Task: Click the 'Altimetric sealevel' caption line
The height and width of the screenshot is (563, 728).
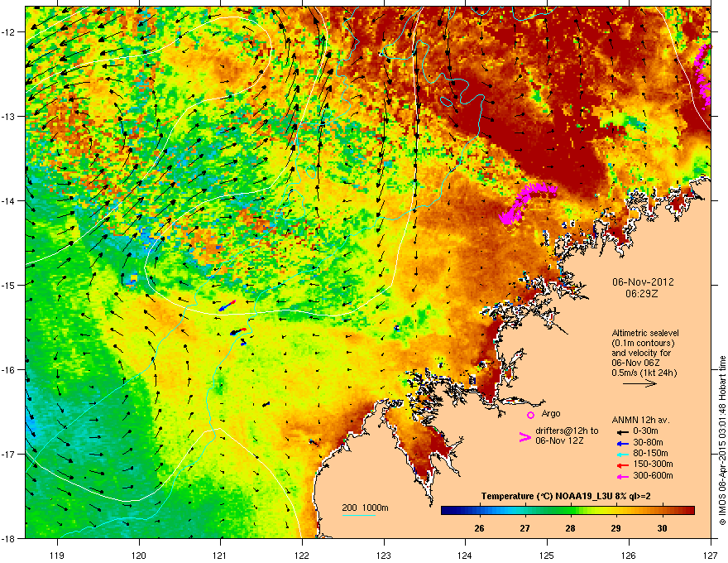Action: click(x=645, y=333)
